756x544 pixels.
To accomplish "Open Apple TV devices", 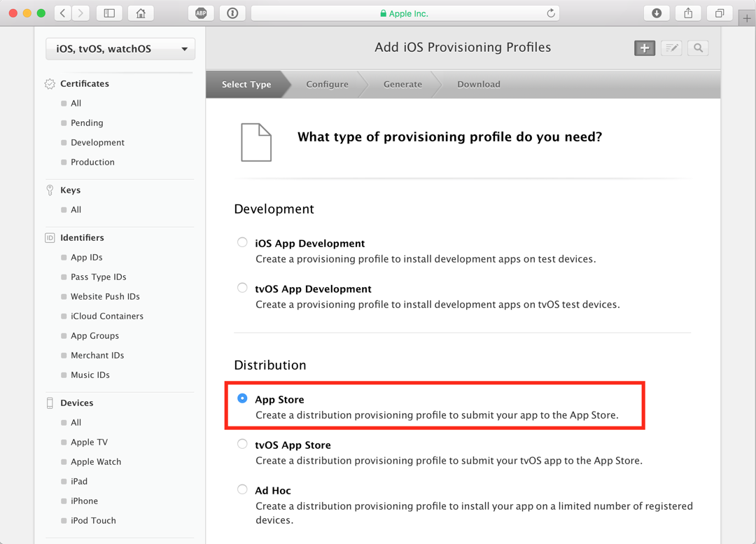I will [89, 442].
